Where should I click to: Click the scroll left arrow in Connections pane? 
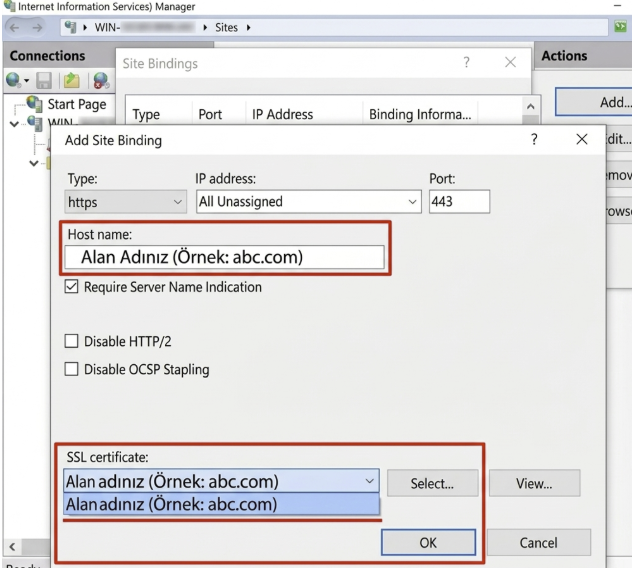(13, 547)
